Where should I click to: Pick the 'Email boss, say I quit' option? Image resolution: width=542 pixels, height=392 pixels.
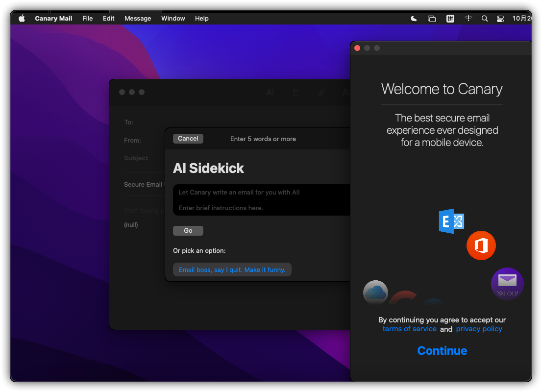click(x=232, y=269)
